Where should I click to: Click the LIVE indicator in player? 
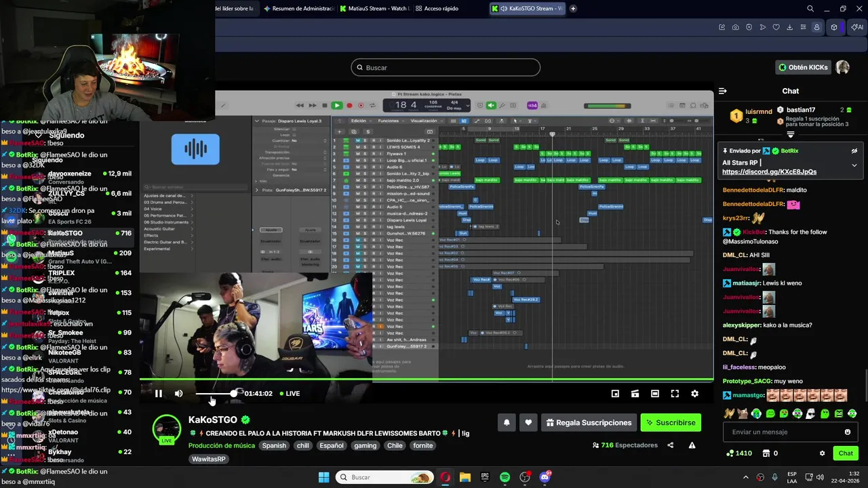289,393
